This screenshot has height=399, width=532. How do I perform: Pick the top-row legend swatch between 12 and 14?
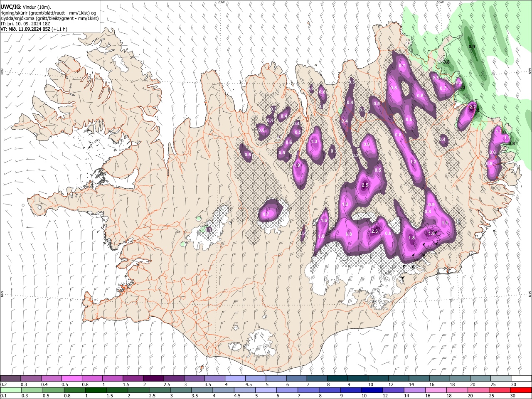click(399, 379)
